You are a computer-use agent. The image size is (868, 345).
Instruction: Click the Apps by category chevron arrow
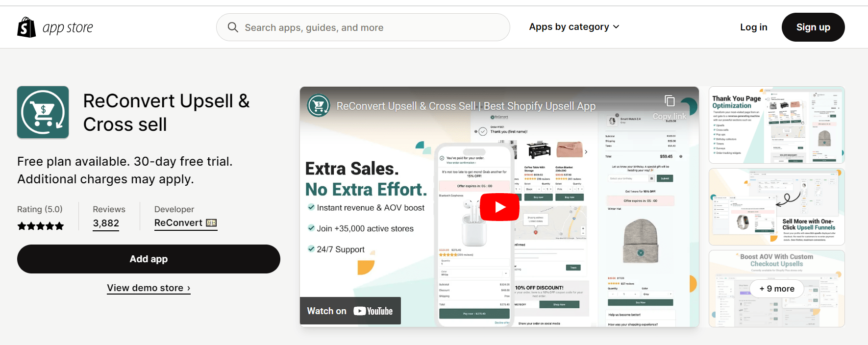tap(616, 27)
